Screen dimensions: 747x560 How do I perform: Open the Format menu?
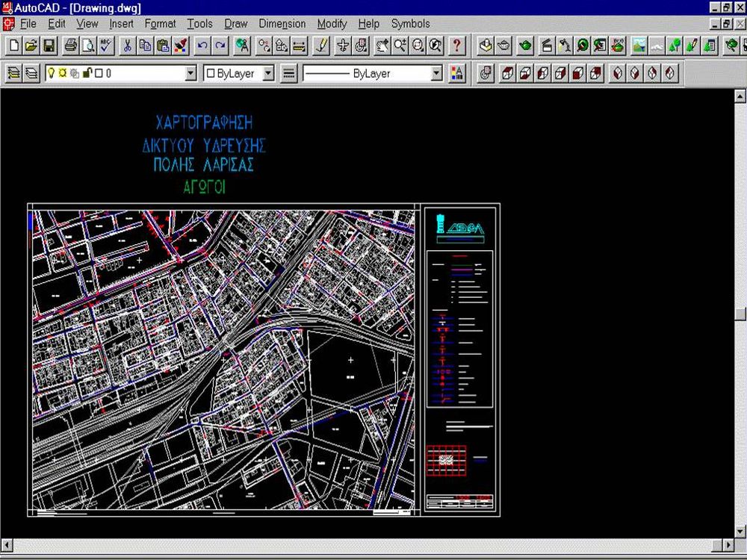pos(160,23)
